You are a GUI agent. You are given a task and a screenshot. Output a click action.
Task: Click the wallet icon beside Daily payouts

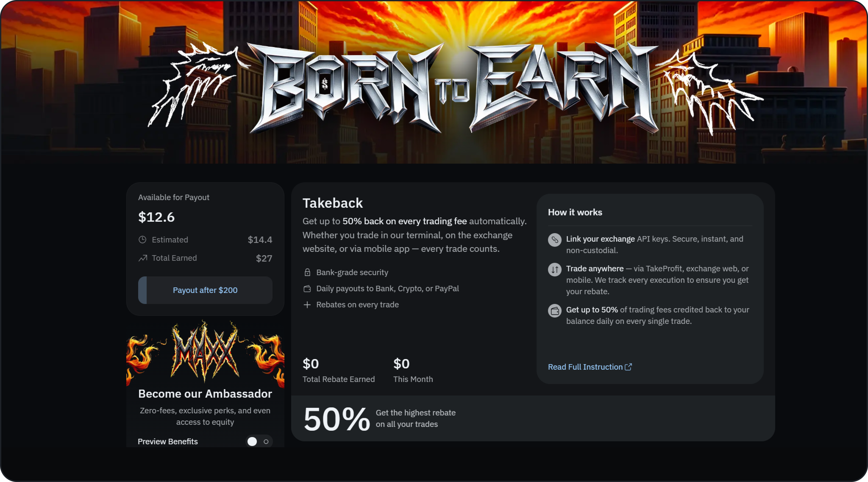tap(307, 289)
